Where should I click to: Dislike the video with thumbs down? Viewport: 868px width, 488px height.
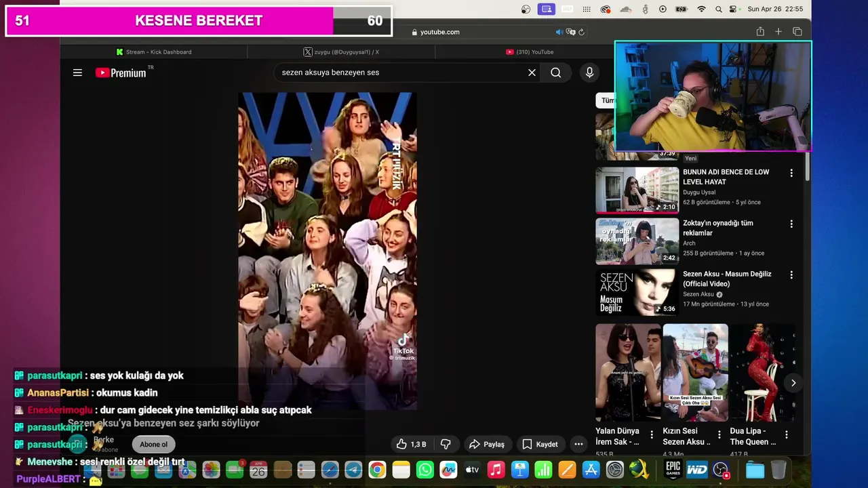click(446, 444)
